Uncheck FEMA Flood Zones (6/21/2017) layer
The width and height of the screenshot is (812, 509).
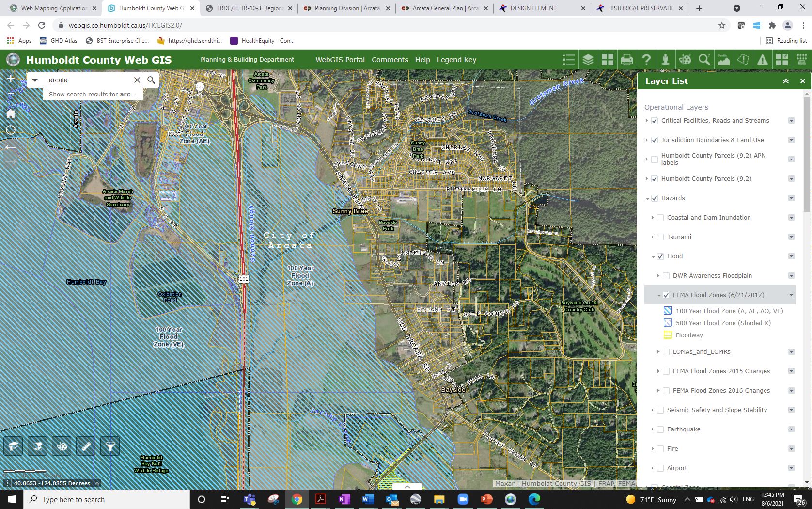tap(666, 295)
